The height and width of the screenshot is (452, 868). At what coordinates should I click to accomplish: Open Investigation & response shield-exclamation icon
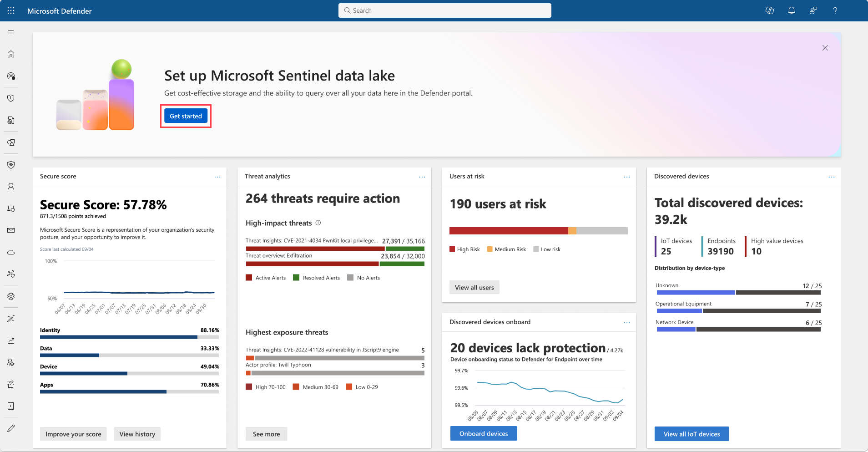click(x=11, y=98)
